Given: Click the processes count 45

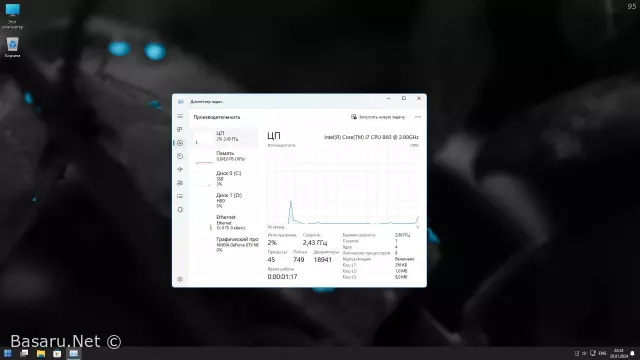Looking at the screenshot, I should click(x=271, y=260).
